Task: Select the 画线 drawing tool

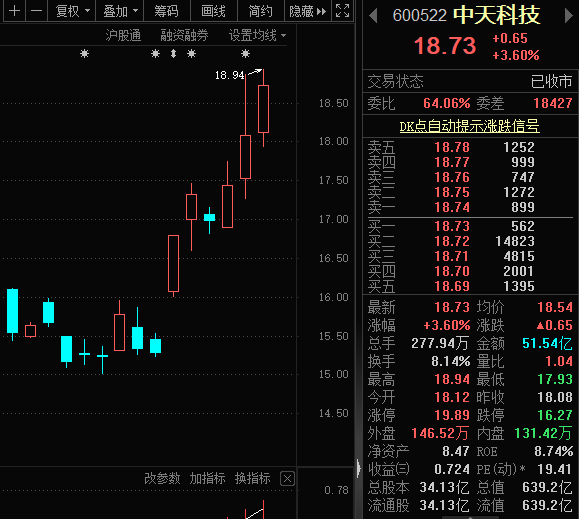Action: pos(213,11)
